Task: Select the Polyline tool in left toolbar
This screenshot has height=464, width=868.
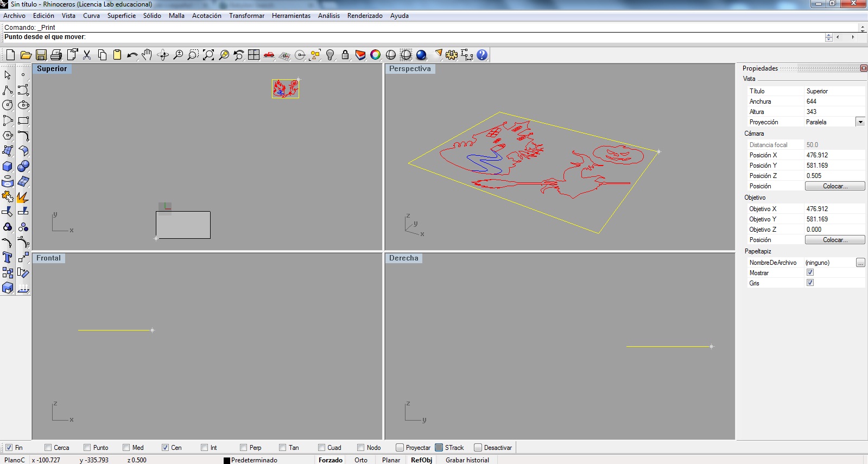Action: (8, 90)
